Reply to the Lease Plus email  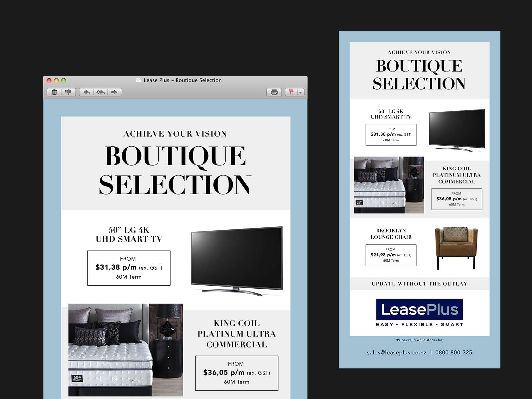tap(87, 92)
